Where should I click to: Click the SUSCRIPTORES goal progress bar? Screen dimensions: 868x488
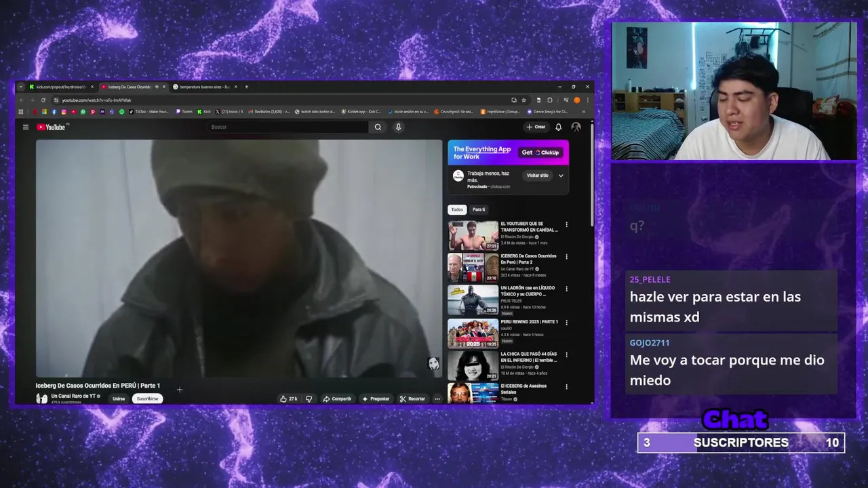(741, 443)
